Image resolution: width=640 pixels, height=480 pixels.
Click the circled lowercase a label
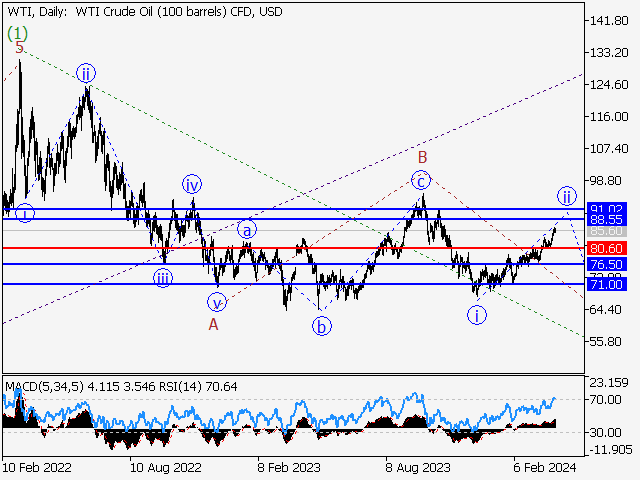(247, 230)
